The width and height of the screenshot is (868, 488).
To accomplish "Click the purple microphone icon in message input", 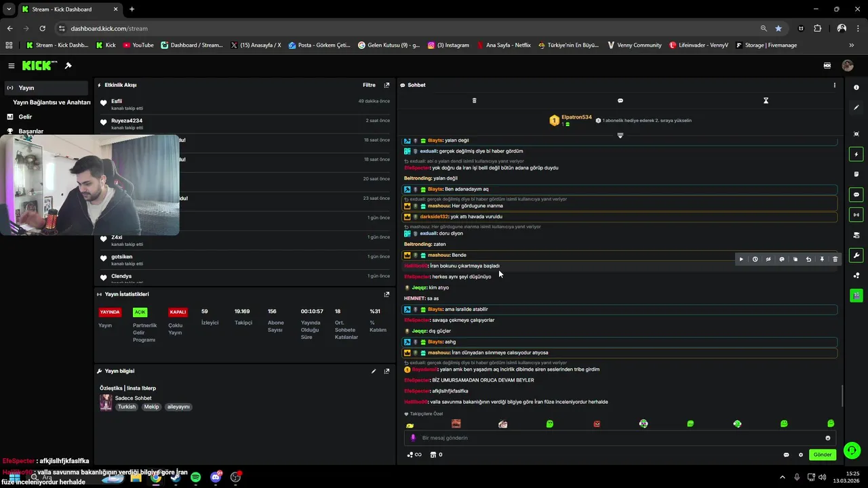I will pos(413,438).
